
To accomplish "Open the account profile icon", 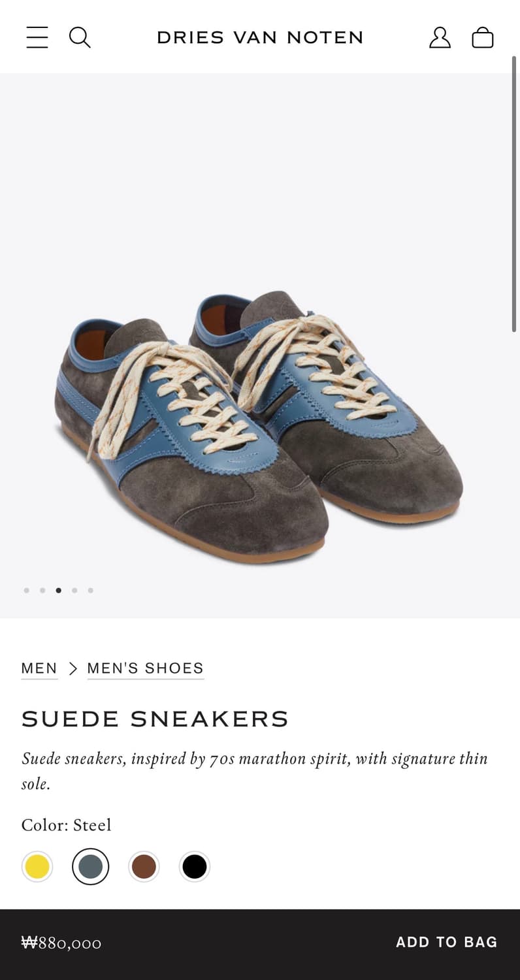I will point(440,37).
